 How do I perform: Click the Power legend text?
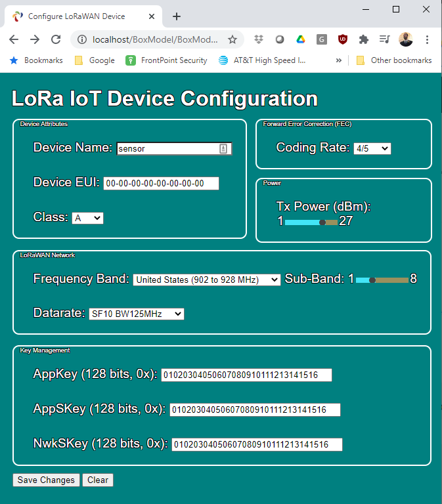(x=272, y=183)
